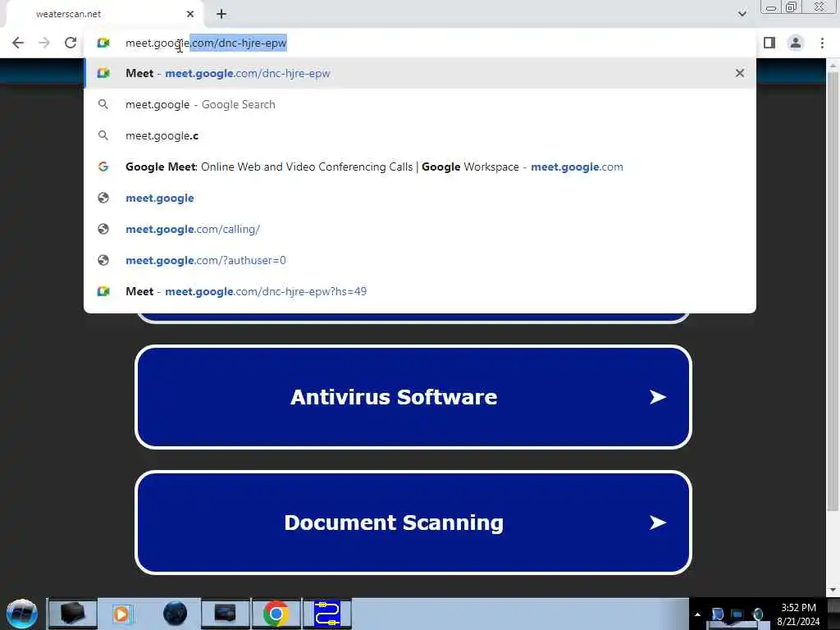840x630 pixels.
Task: Remove the first Meet suggestion with X
Action: (740, 73)
